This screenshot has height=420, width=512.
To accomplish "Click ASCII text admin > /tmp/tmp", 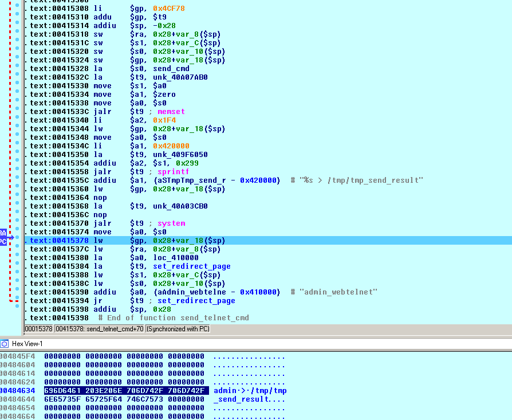I will 250,391.
